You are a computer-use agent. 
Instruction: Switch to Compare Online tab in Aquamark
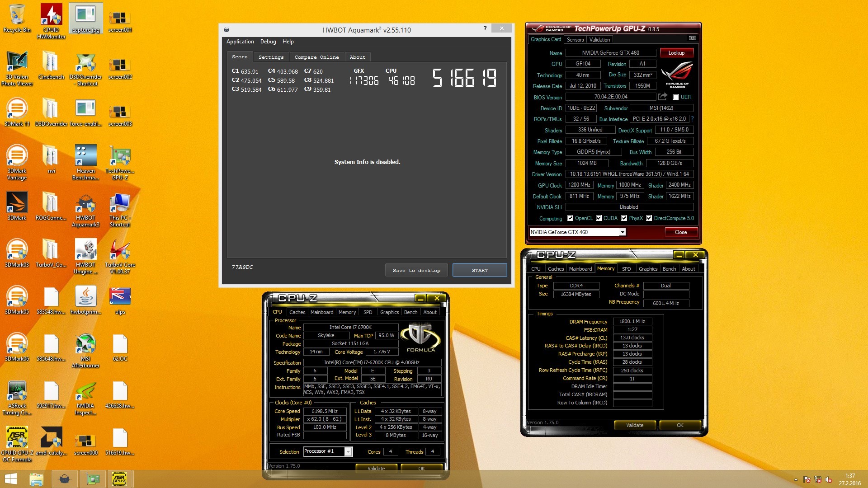(x=316, y=57)
